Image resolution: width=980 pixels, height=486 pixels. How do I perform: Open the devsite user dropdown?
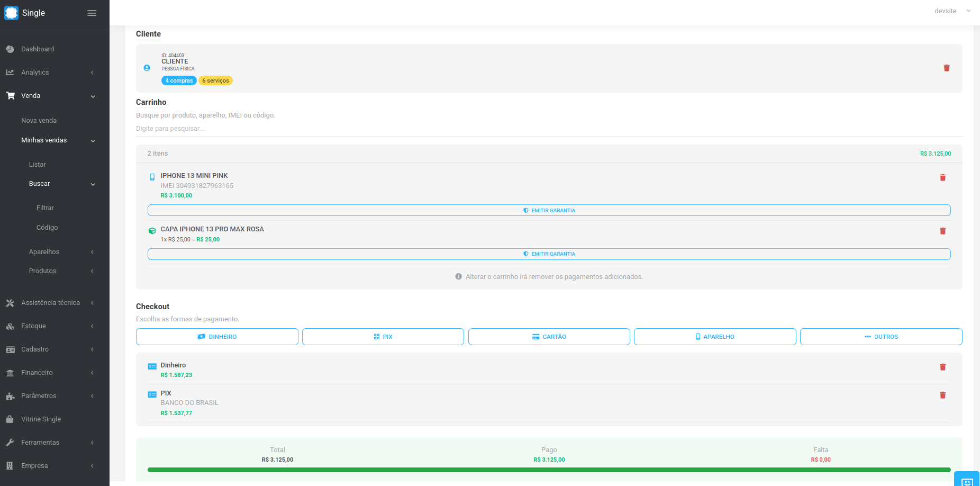(952, 11)
